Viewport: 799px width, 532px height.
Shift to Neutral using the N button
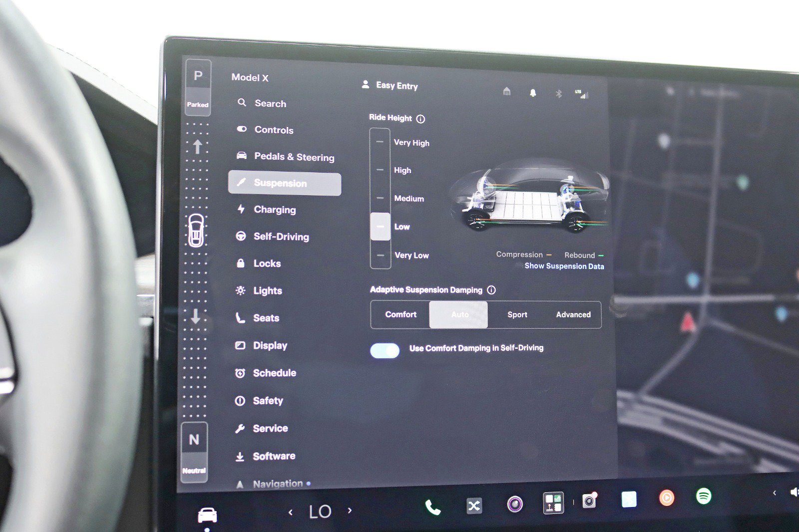pyautogui.click(x=194, y=452)
